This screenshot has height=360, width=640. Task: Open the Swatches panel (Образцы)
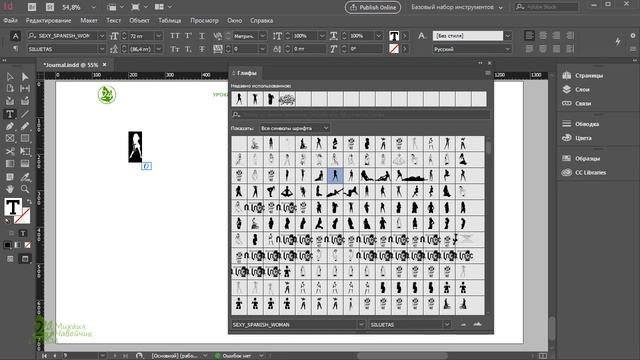click(x=581, y=158)
